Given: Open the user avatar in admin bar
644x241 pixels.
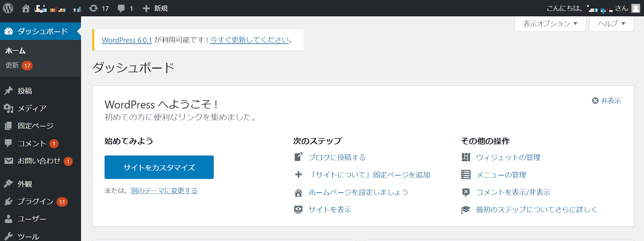Looking at the screenshot, I should pyautogui.click(x=636, y=8).
